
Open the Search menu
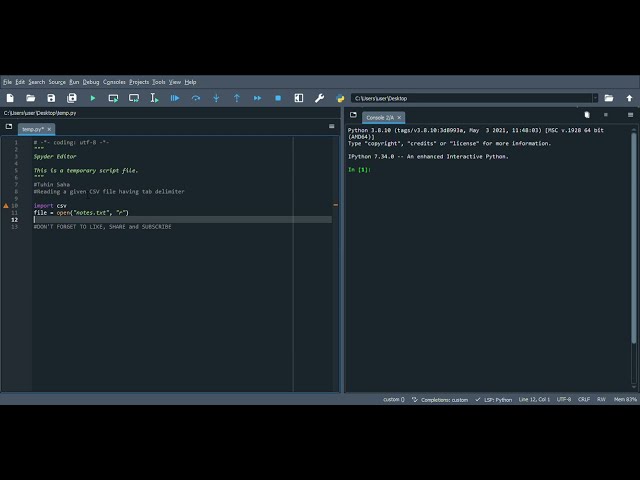click(37, 82)
